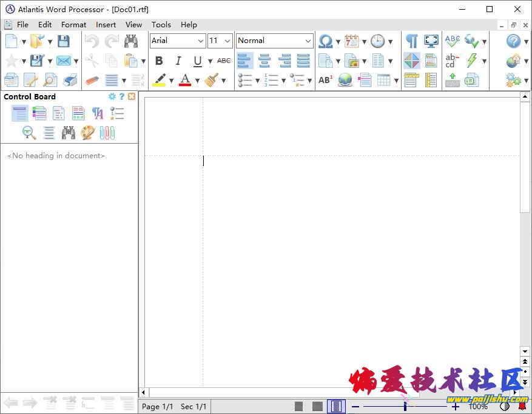
Task: Activate the Clone Formatting paintbrush tool
Action: tap(211, 79)
